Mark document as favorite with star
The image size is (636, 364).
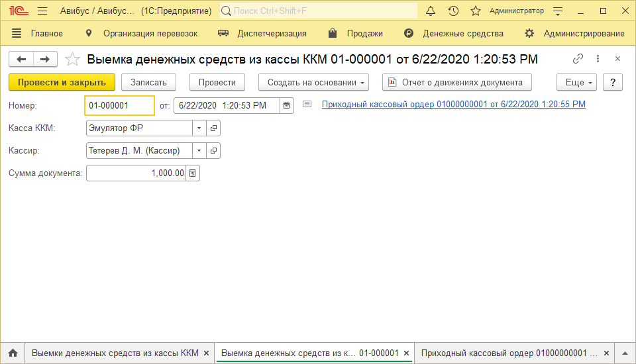tap(73, 59)
